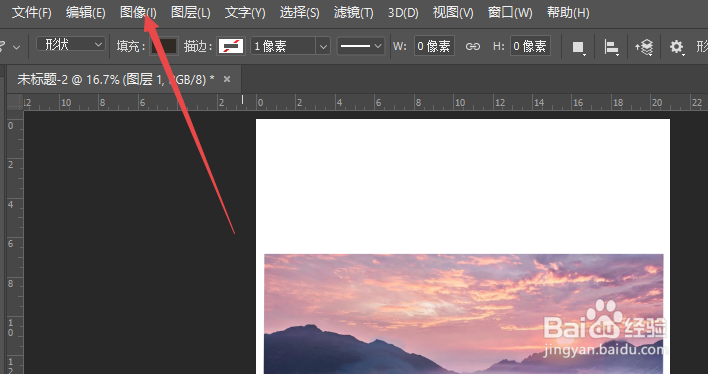Image resolution: width=708 pixels, height=374 pixels.
Task: Close the 未标题-2 document tab
Action: (x=227, y=79)
